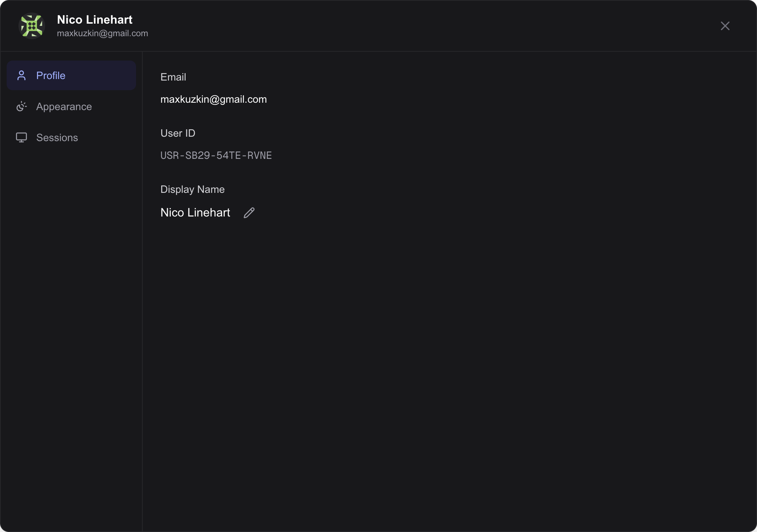Click the Appearance clock icon

[21, 106]
